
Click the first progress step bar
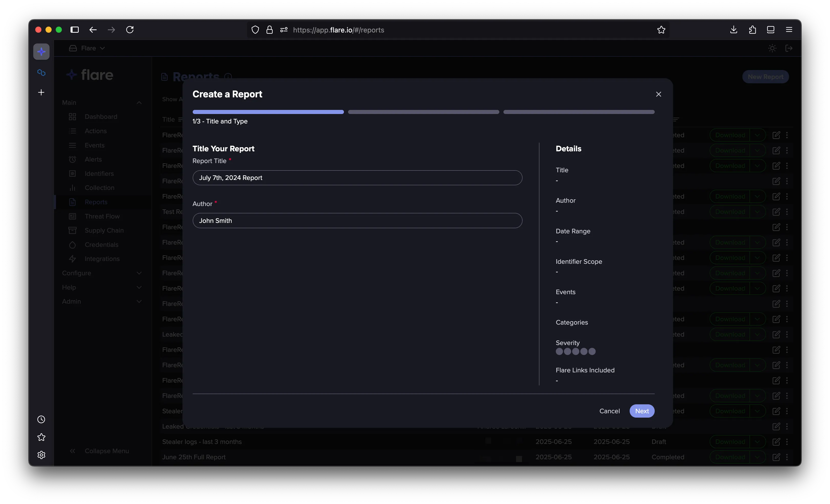click(x=268, y=111)
